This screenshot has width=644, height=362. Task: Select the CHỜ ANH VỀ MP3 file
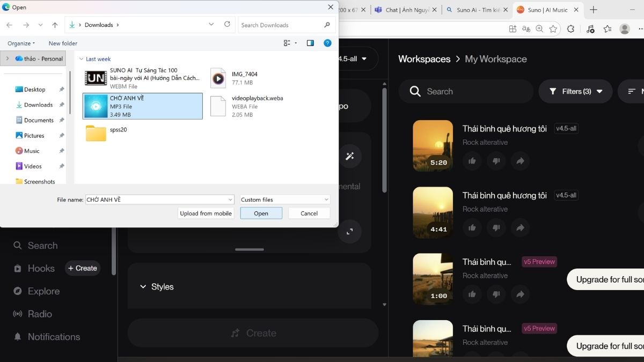click(142, 106)
